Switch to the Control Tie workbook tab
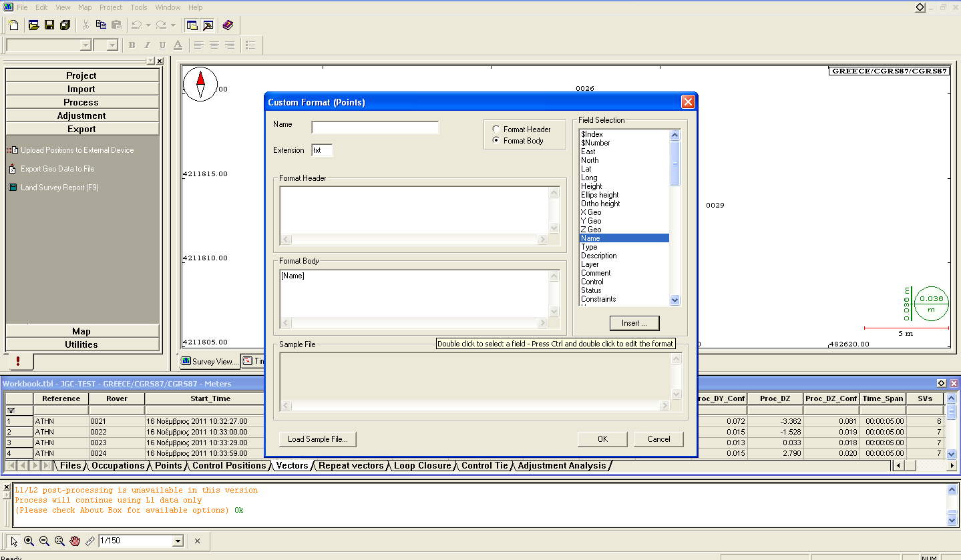Screen dimensions: 961x560 485,466
